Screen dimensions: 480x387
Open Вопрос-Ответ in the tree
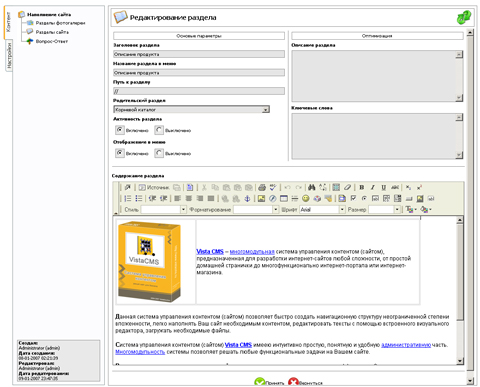tap(52, 41)
